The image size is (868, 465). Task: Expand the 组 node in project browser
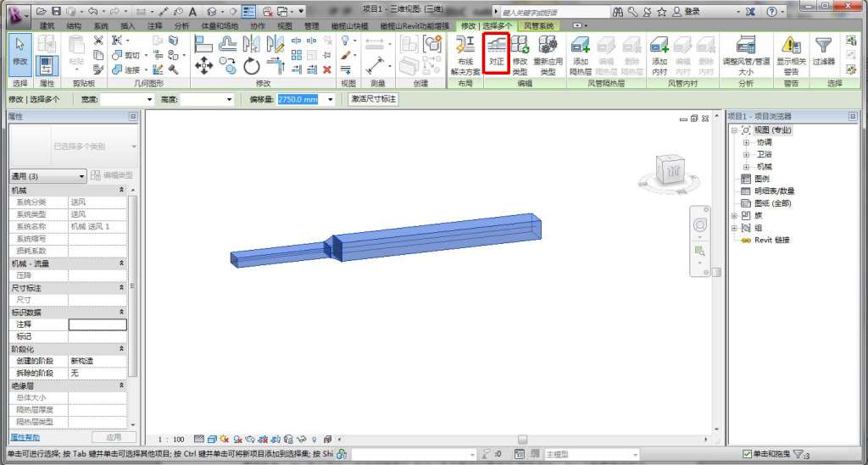coord(734,228)
